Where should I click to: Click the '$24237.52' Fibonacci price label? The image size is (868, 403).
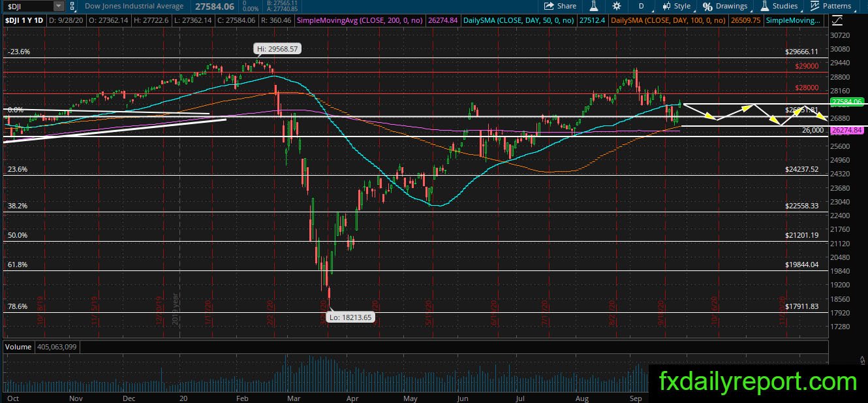(x=802, y=169)
